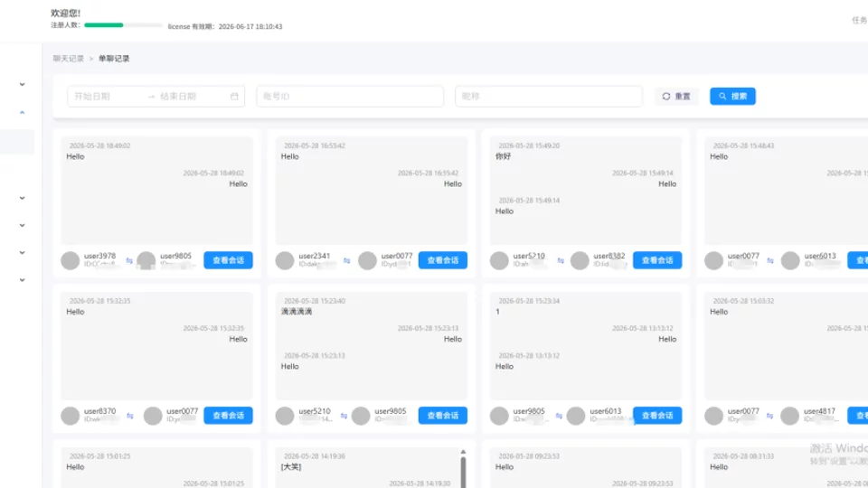The height and width of the screenshot is (488, 868).
Task: Click the 注册人数 green progress bar
Action: point(123,25)
